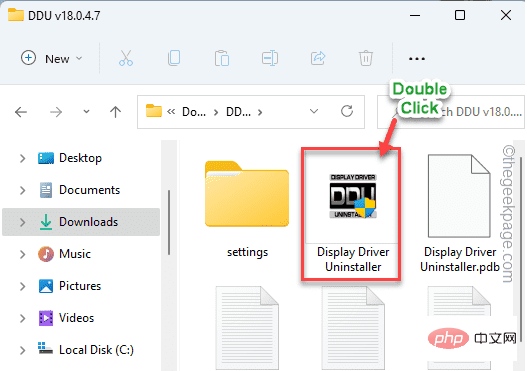Expand Desktop in navigation pane

[23, 158]
